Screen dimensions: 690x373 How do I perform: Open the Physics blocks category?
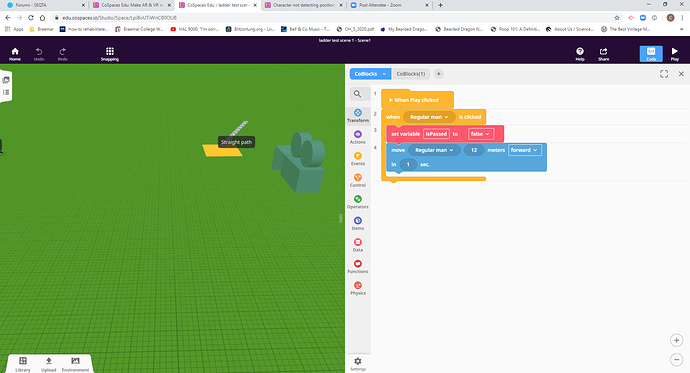(x=358, y=288)
